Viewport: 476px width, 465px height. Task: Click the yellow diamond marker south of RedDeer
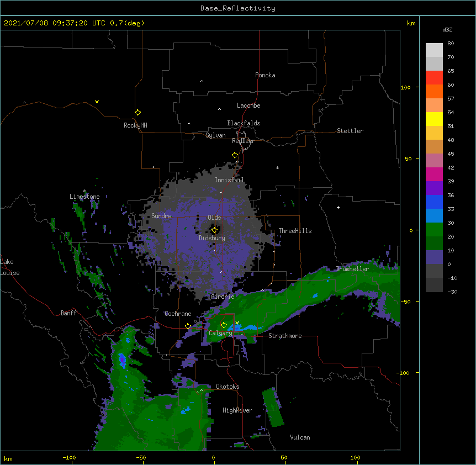point(235,155)
